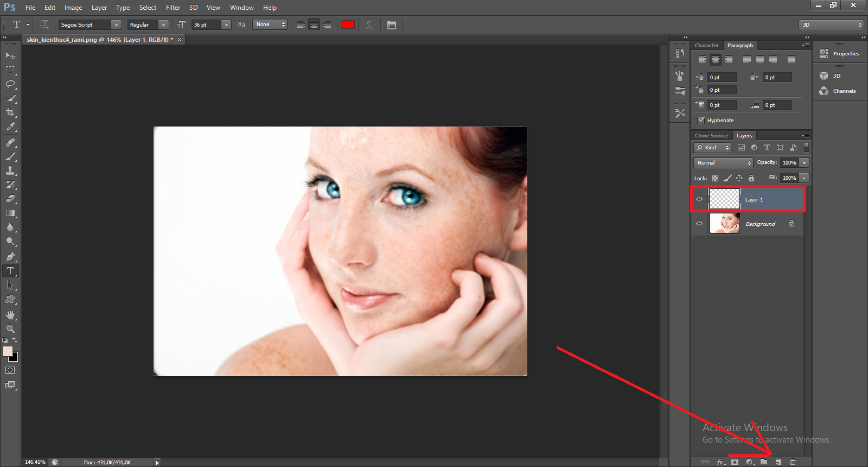
Task: Create a new layer group folder
Action: [764, 462]
